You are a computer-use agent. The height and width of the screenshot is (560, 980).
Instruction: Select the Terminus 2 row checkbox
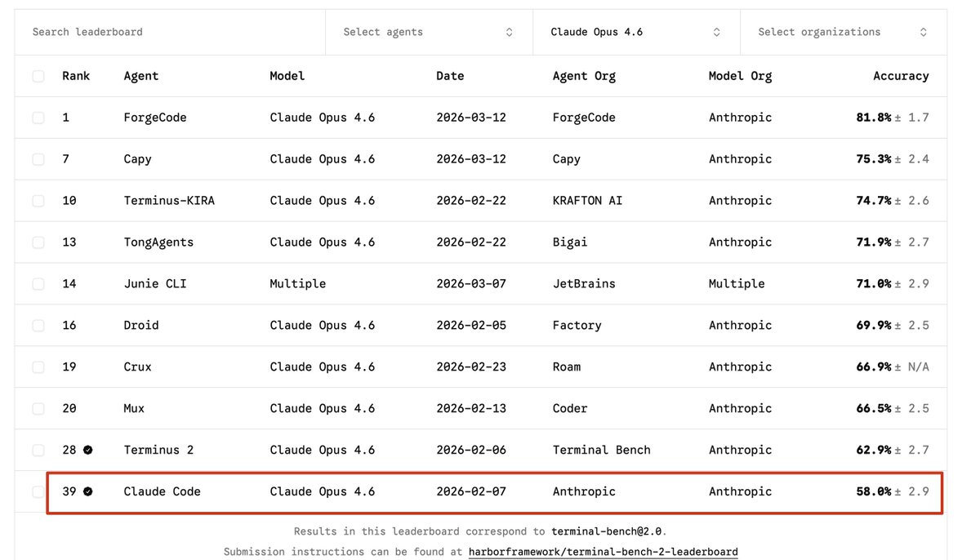tap(38, 450)
